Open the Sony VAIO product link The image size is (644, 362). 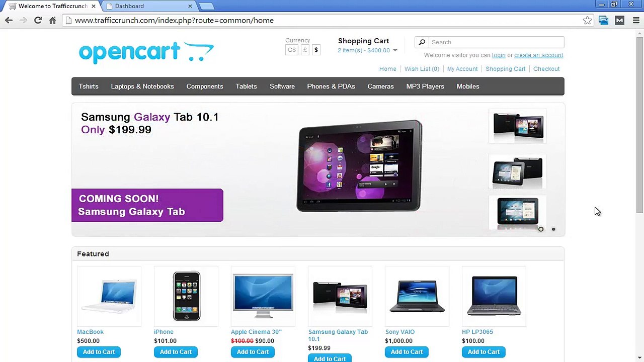pos(399,332)
